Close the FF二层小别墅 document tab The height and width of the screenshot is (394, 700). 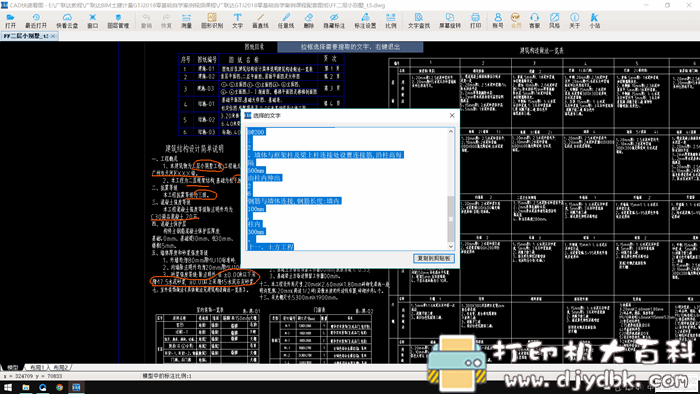coord(53,36)
